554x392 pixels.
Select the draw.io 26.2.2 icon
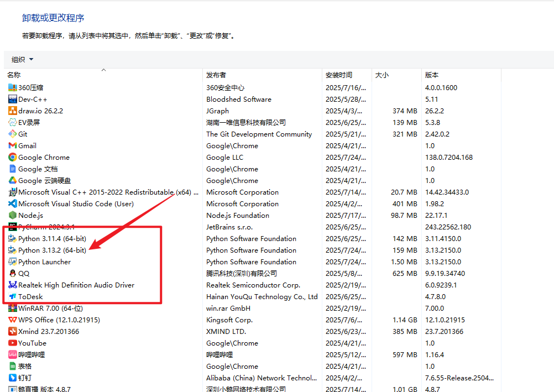12,111
